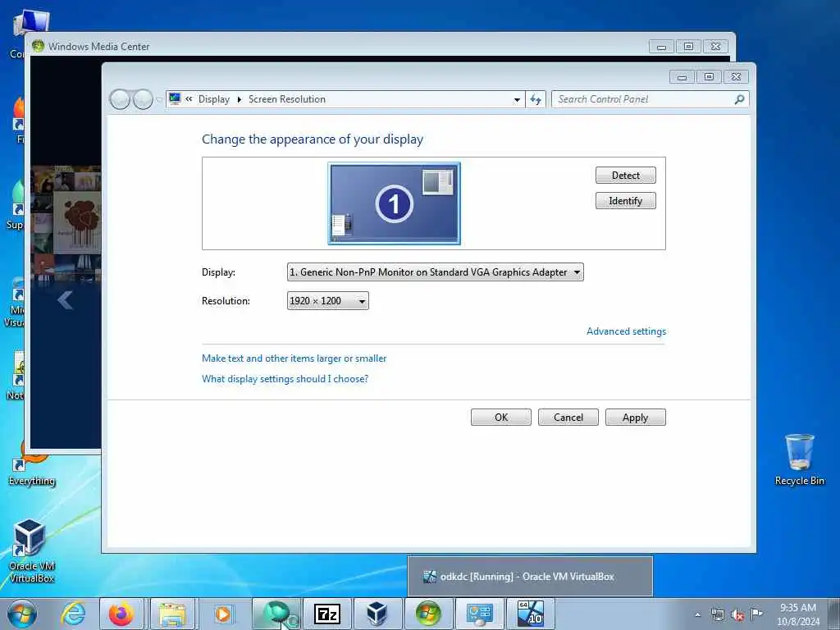
Task: Click the Cancel button
Action: pos(568,418)
